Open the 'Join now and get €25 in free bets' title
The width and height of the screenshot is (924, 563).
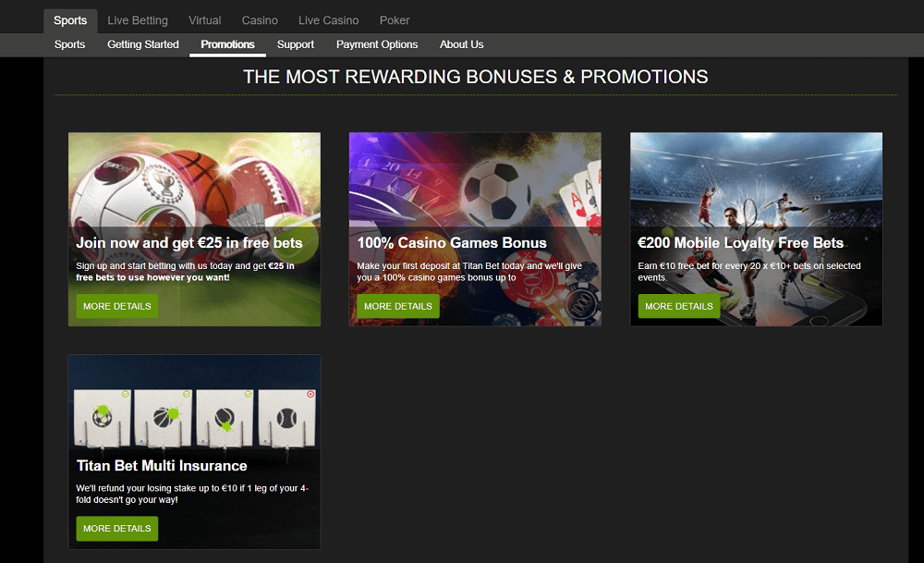click(189, 243)
